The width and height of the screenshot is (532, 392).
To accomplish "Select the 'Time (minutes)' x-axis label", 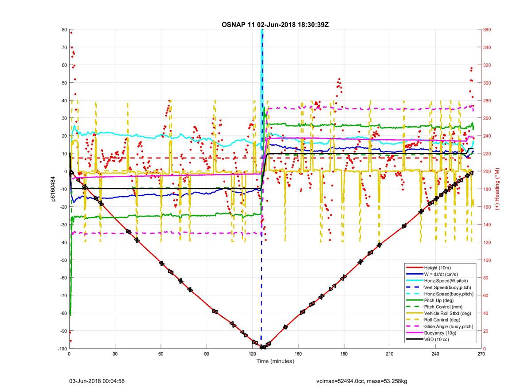I will point(275,361).
